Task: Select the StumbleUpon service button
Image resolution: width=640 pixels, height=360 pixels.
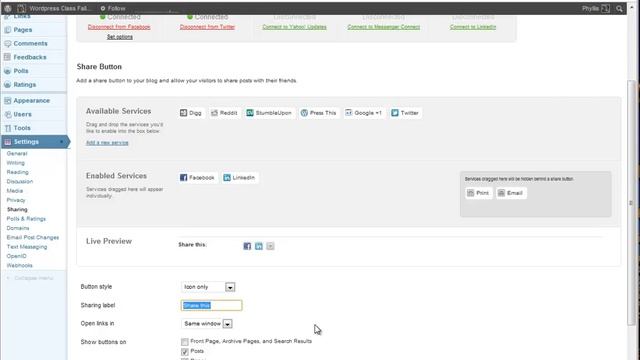Action: click(269, 113)
